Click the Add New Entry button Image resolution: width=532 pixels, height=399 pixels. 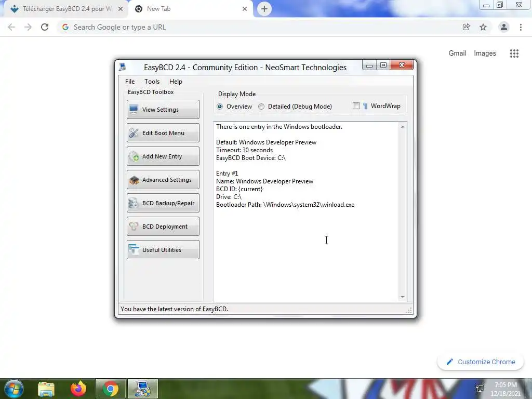coord(163,156)
